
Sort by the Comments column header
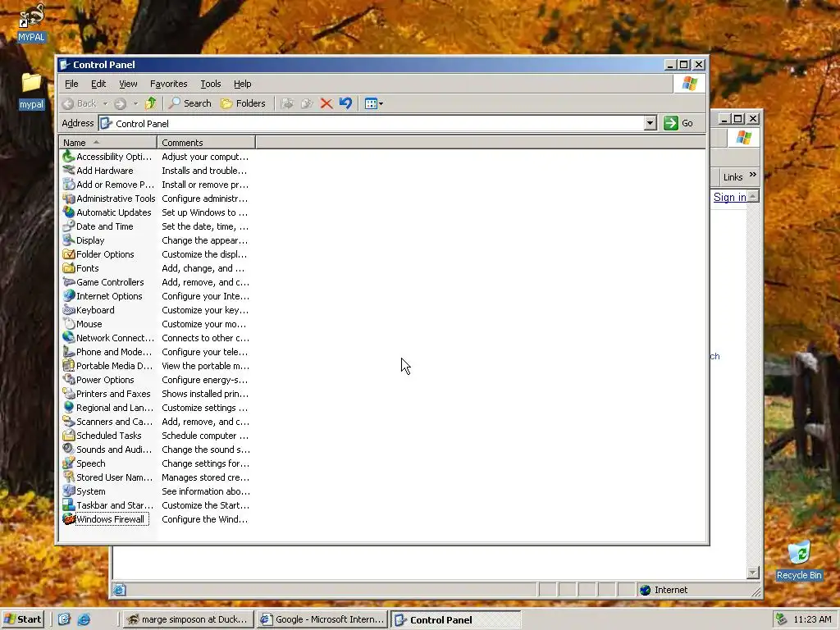206,143
